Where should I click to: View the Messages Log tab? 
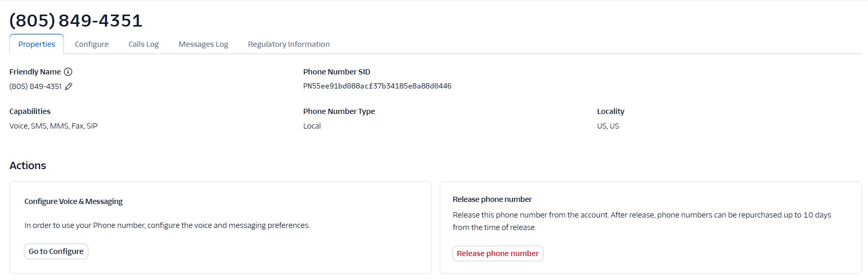[x=203, y=44]
